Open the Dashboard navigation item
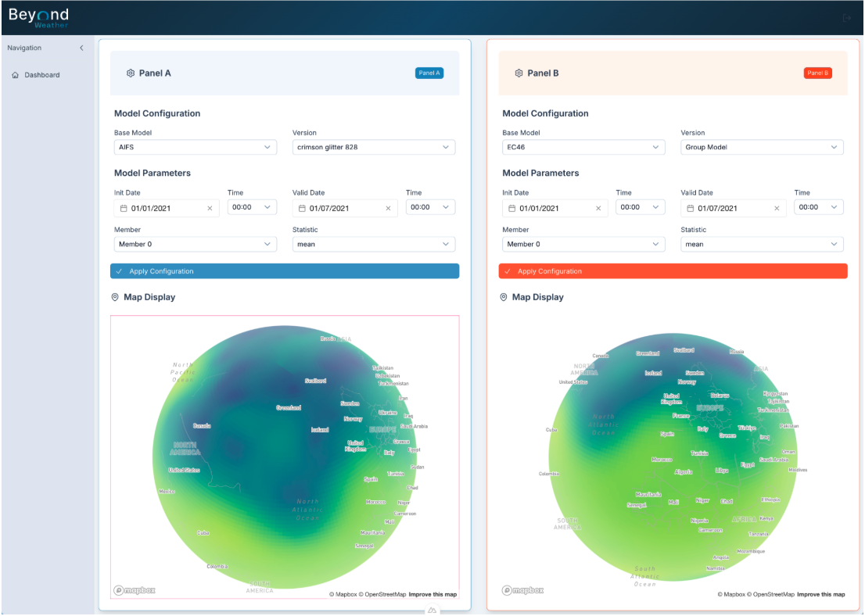 (42, 75)
